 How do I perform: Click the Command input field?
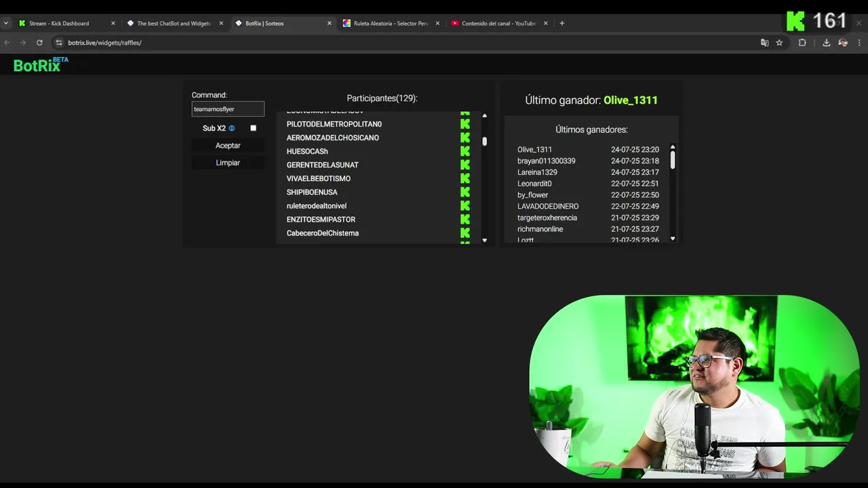tap(228, 109)
